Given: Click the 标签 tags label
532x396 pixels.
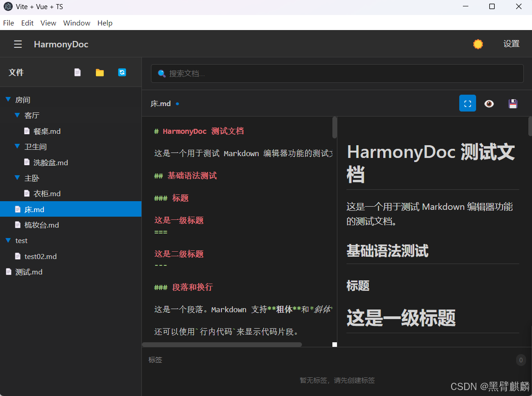Looking at the screenshot, I should (156, 360).
